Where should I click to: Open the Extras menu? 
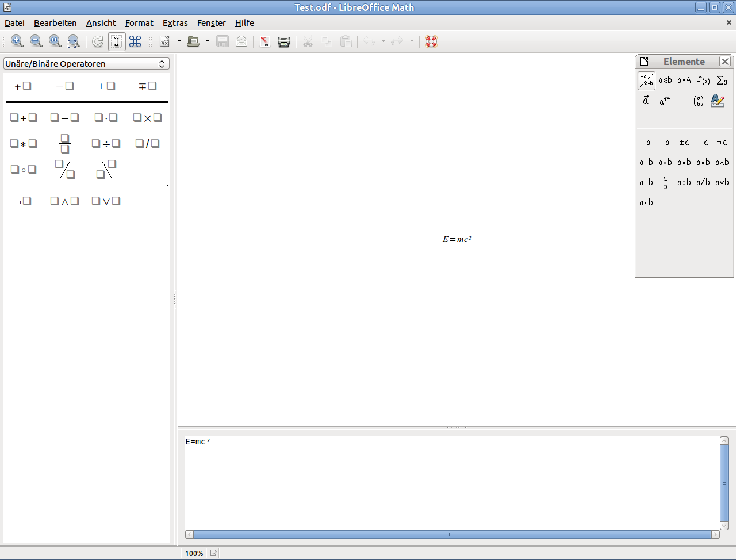pos(175,23)
